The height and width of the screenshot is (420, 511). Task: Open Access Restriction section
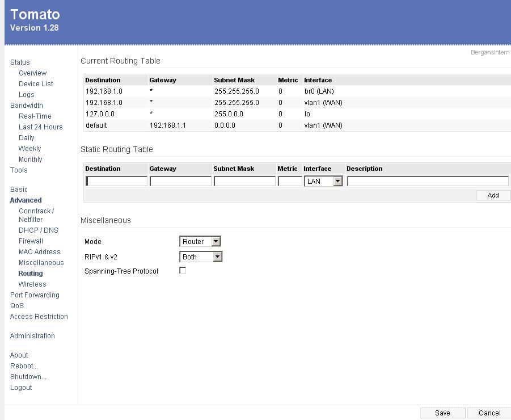point(39,316)
